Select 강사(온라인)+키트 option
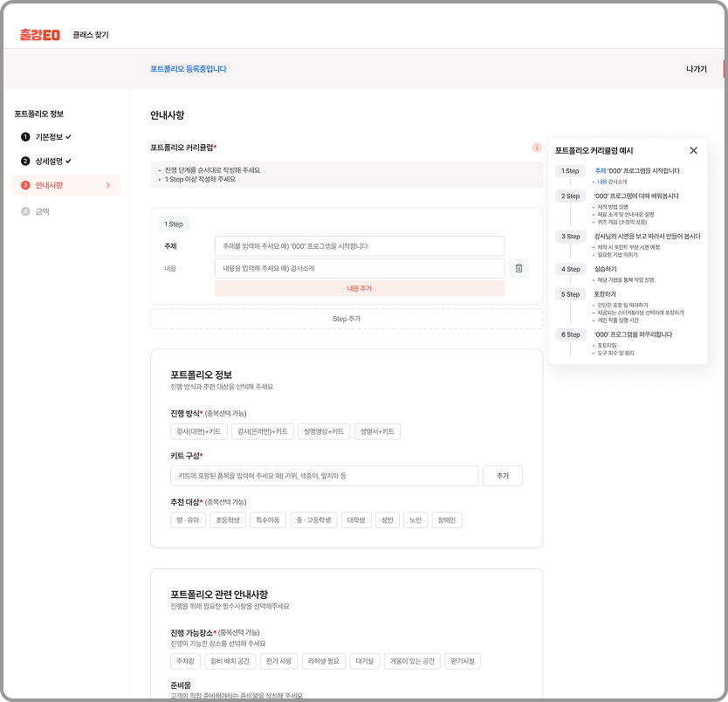728x702 pixels. pyautogui.click(x=263, y=431)
